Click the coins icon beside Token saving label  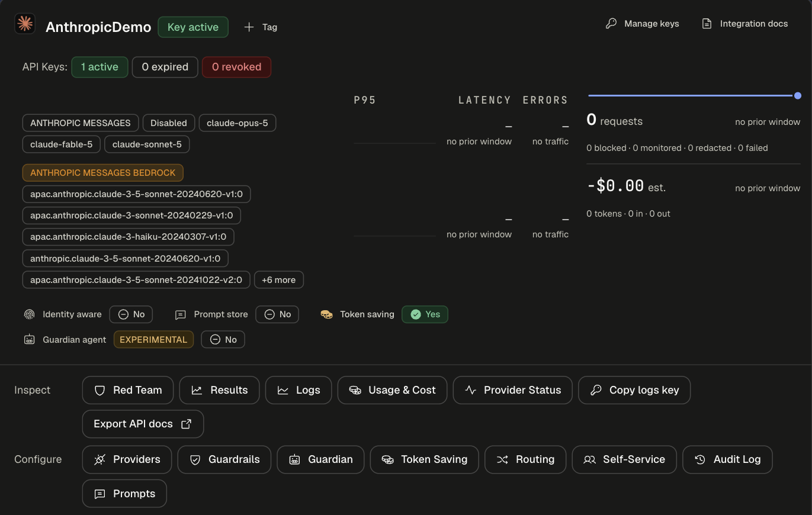327,314
